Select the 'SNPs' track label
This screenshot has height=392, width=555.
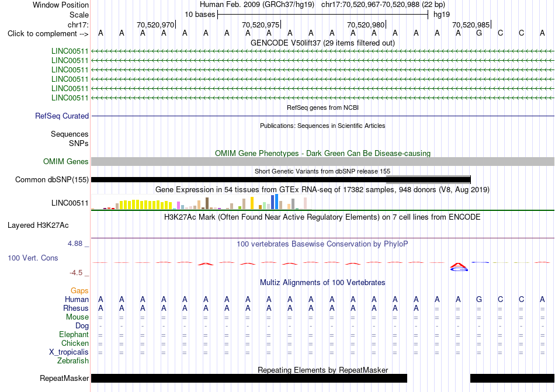pyautogui.click(x=79, y=143)
